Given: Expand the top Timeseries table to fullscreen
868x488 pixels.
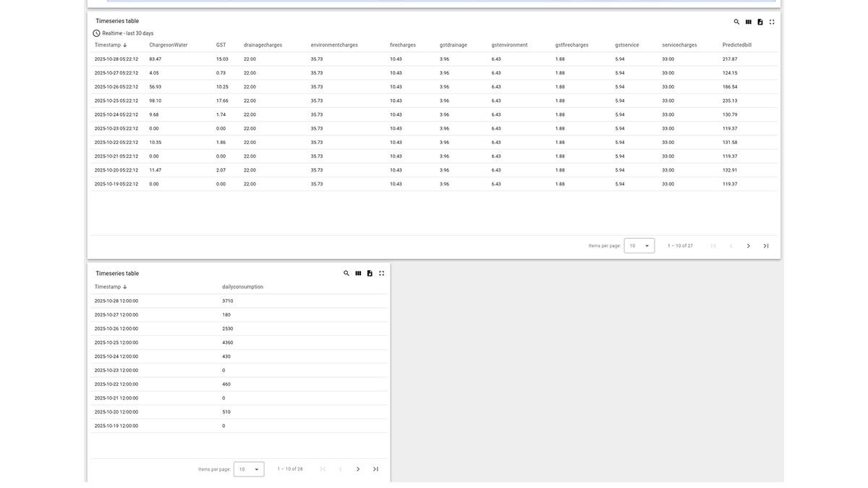Looking at the screenshot, I should 771,20.
